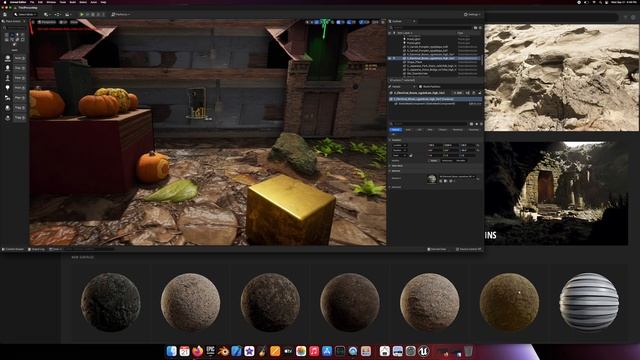
Task: Open the viewport Show menu
Action: coord(74,22)
